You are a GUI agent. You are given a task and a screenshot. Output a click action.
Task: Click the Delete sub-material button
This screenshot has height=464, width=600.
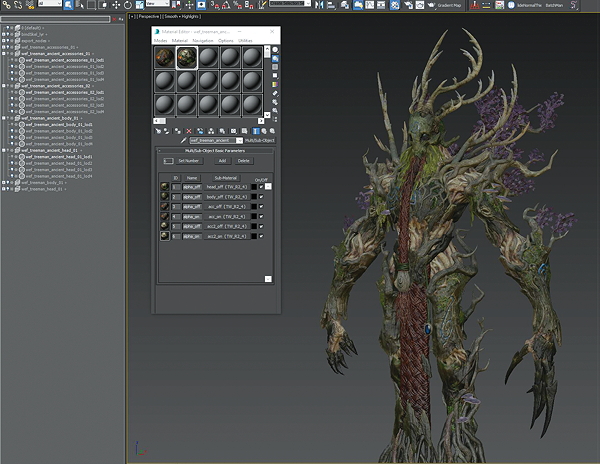coord(243,161)
